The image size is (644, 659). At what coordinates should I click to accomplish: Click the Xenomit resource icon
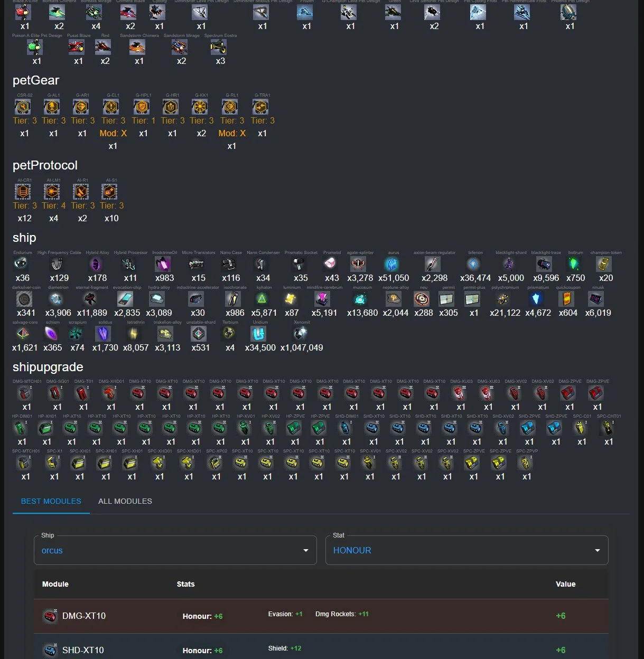point(300,334)
